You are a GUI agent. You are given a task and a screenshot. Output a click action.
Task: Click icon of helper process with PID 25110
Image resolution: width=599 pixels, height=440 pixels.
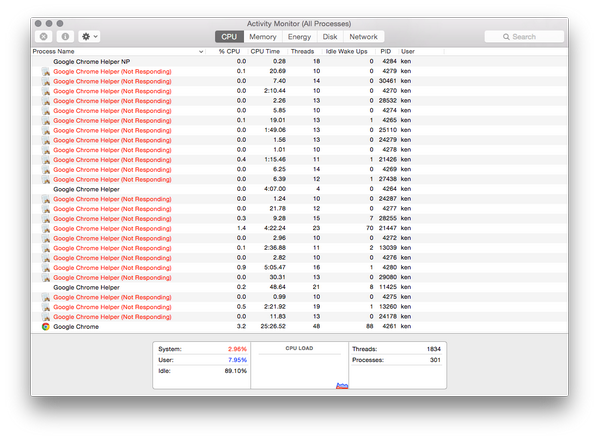point(46,130)
